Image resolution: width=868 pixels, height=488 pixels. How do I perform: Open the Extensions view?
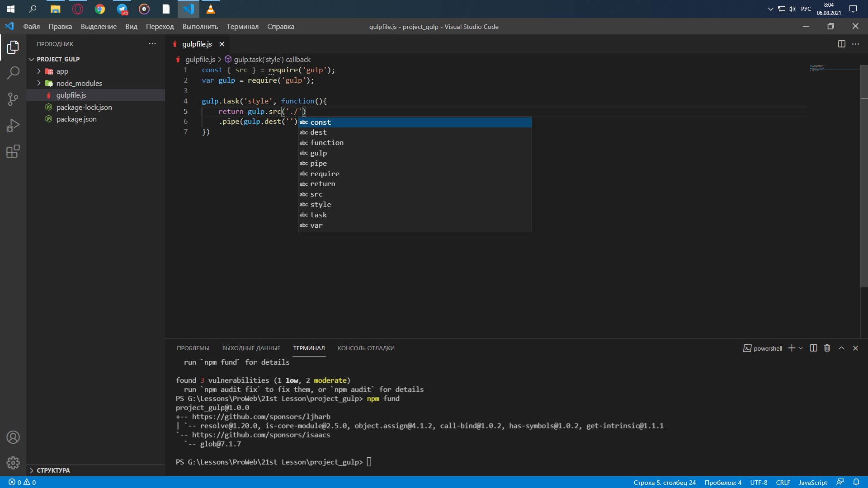click(13, 151)
